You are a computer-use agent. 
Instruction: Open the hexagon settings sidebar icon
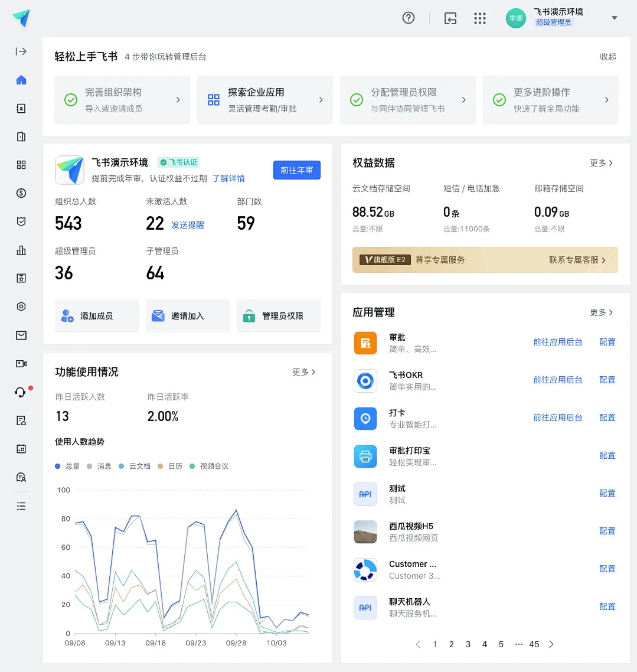pos(21,306)
